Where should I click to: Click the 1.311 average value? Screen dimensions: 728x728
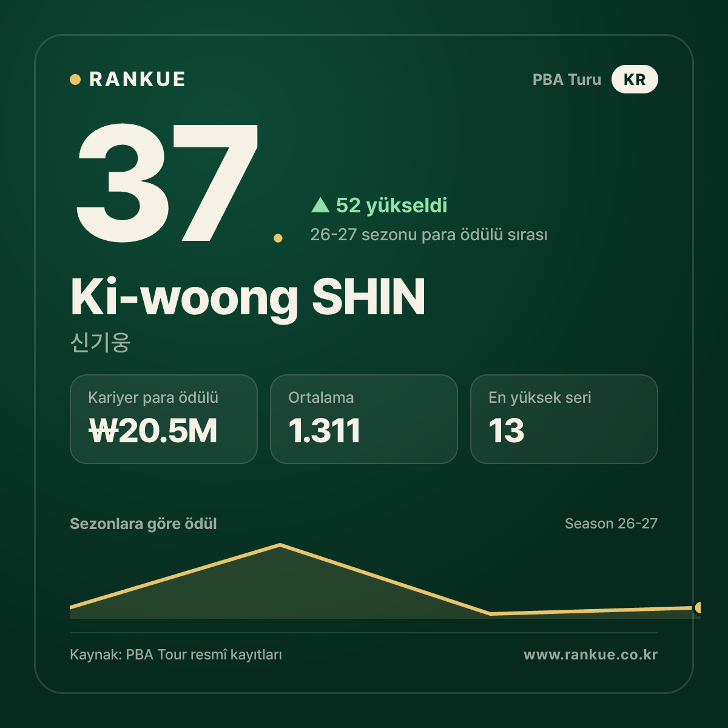[x=325, y=431]
